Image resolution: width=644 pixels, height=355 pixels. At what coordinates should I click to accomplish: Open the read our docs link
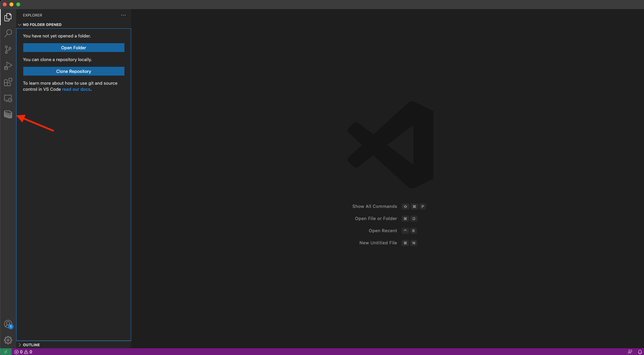click(x=76, y=89)
